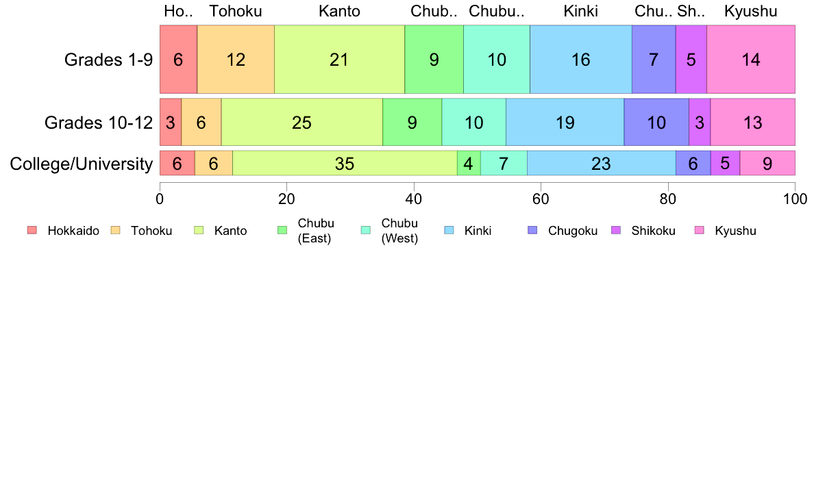Click the Grades 10-12 row label

tap(99, 123)
